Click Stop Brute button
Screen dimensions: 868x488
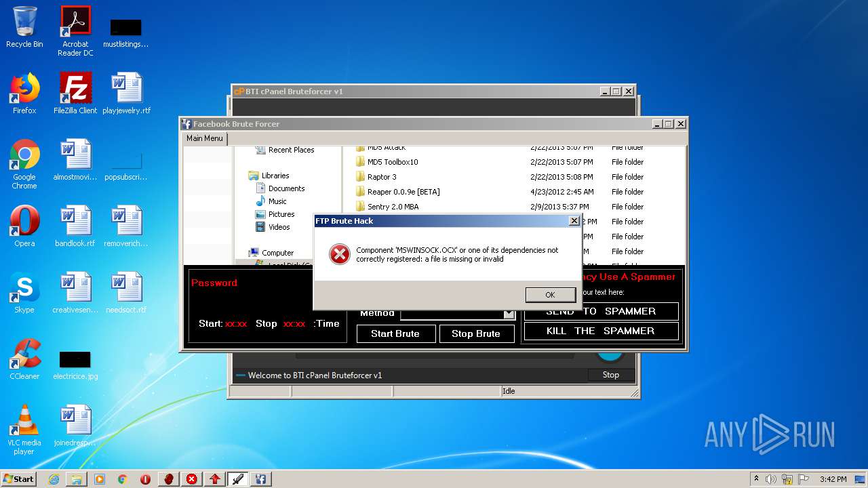(476, 333)
